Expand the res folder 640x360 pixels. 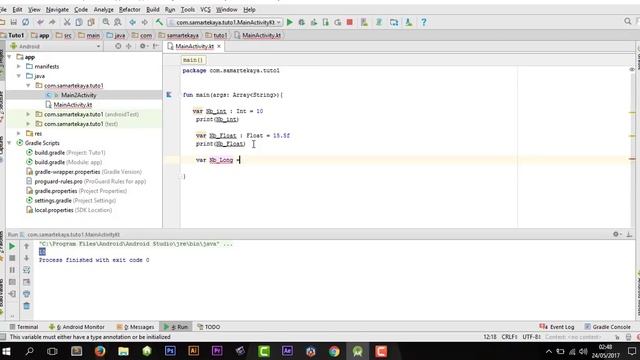point(19,133)
